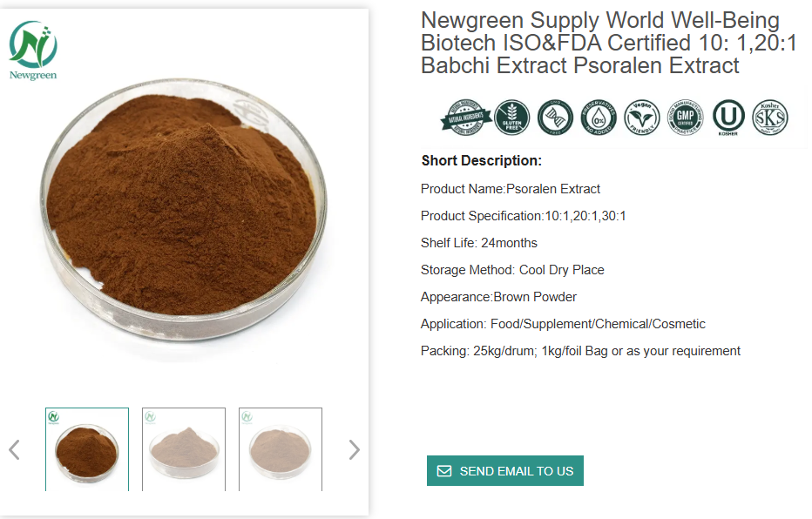The width and height of the screenshot is (812, 519).
Task: Click the No Preservatives Added badge
Action: point(598,118)
